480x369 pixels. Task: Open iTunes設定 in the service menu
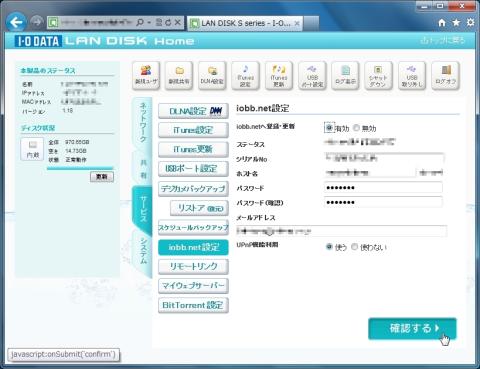pos(193,130)
